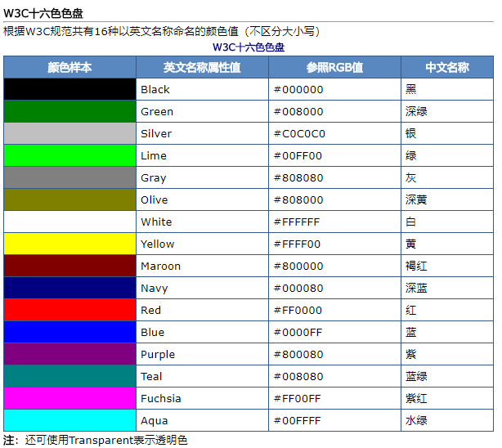
Task: Click the '参照RGB值' column header
Action: [335, 67]
